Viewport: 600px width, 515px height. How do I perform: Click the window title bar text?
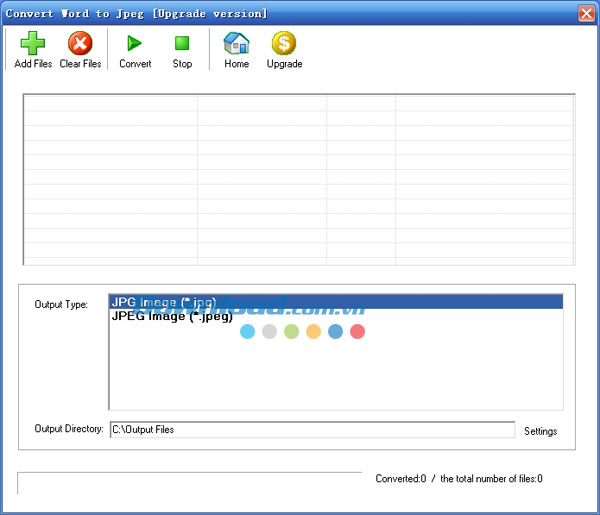point(136,13)
